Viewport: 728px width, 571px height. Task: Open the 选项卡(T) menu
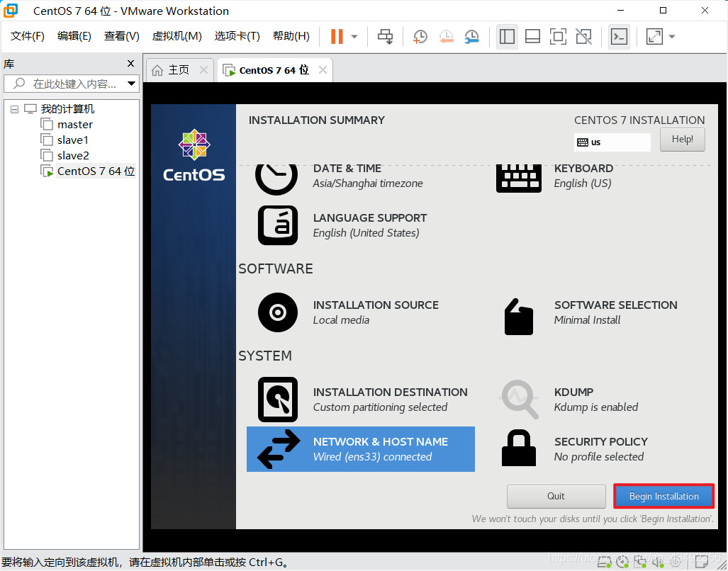(237, 36)
